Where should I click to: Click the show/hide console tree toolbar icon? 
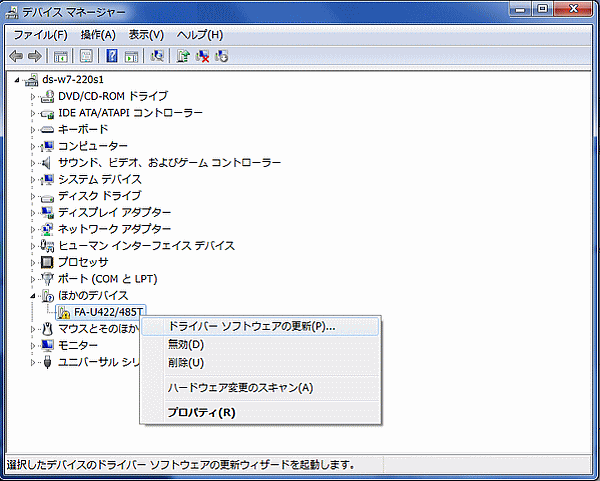point(60,56)
